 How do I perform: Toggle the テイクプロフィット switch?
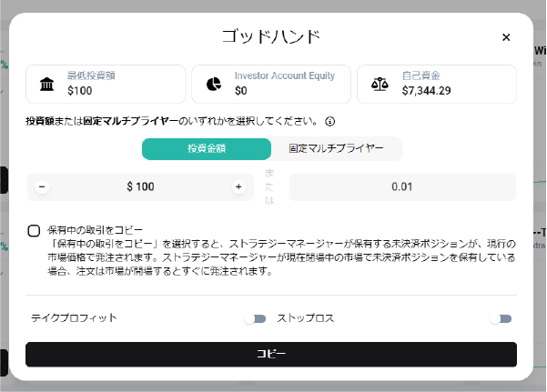[x=256, y=318]
